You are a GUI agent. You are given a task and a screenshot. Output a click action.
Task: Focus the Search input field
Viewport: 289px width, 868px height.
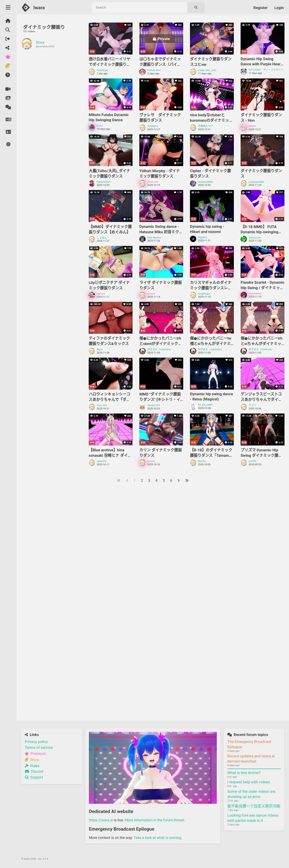[x=139, y=7]
